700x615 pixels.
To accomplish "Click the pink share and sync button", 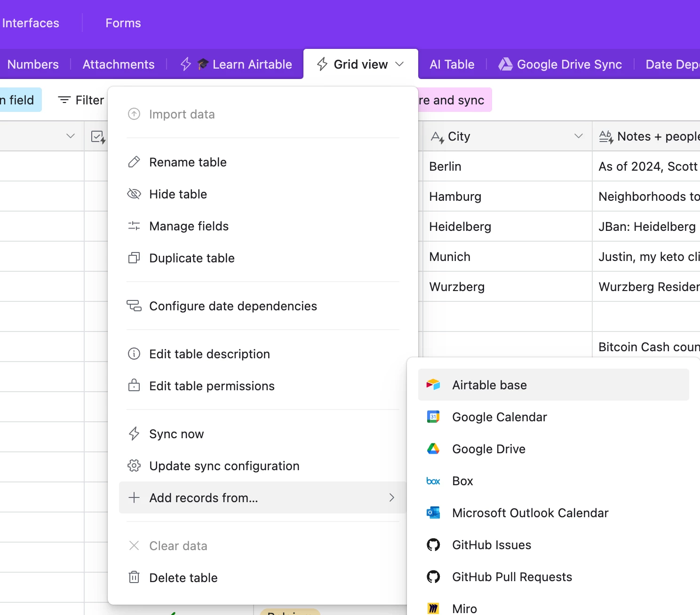I will (x=455, y=100).
